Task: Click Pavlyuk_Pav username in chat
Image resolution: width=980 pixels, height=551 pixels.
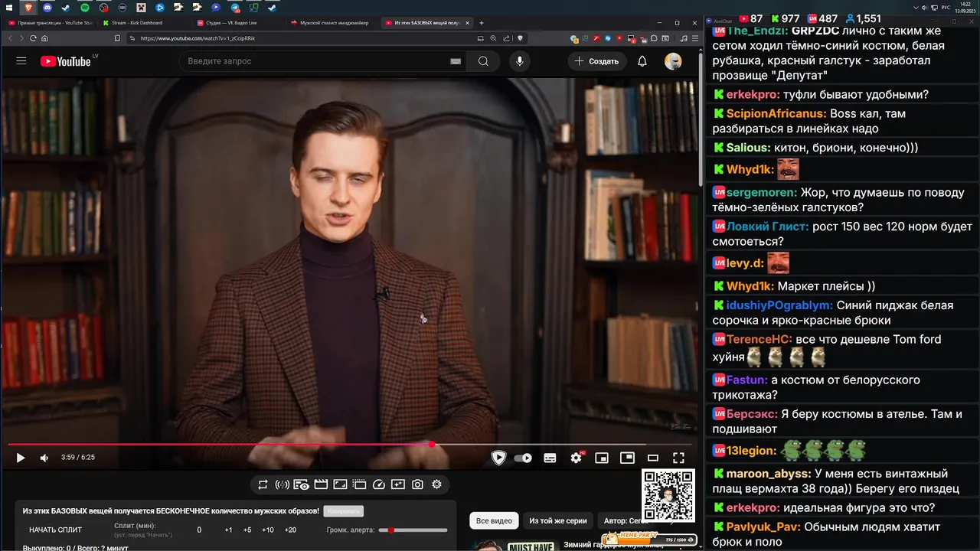Action: (763, 527)
